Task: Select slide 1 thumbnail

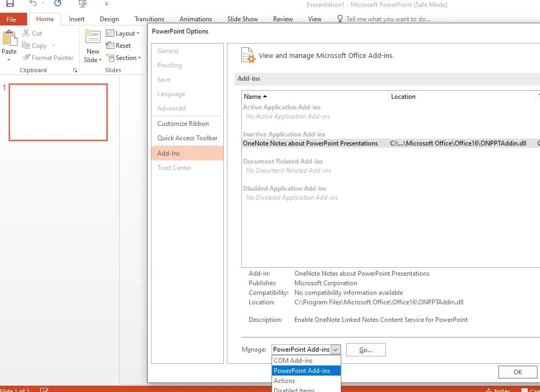Action: pos(58,112)
